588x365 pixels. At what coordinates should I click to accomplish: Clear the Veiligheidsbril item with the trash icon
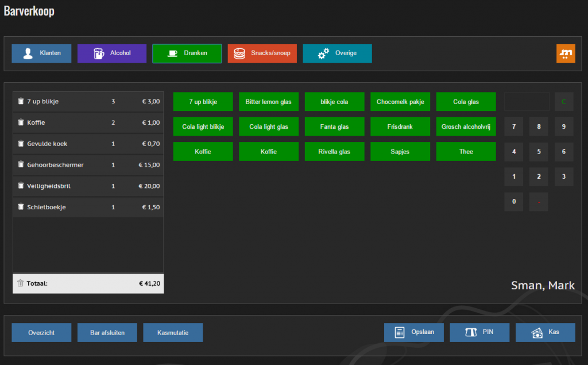pyautogui.click(x=21, y=186)
